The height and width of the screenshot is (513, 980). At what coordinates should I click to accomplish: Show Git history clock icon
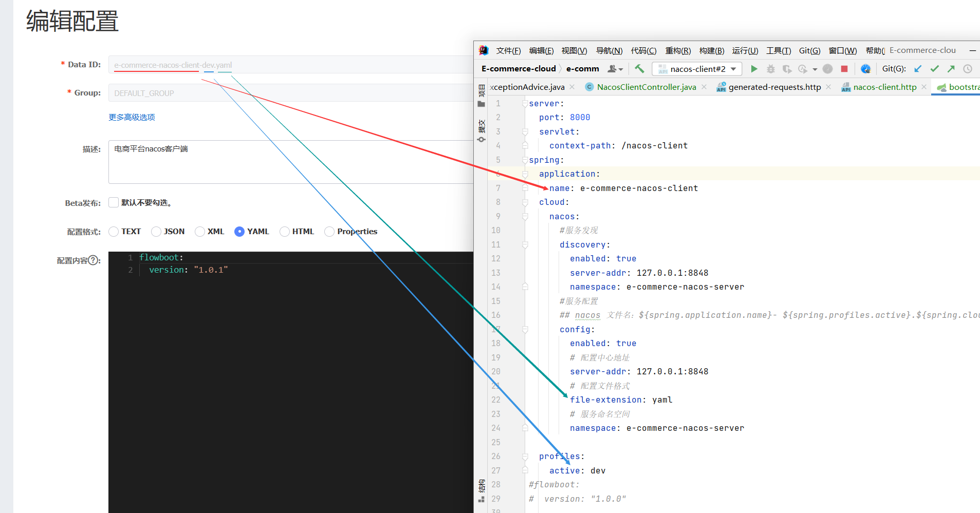(967, 69)
